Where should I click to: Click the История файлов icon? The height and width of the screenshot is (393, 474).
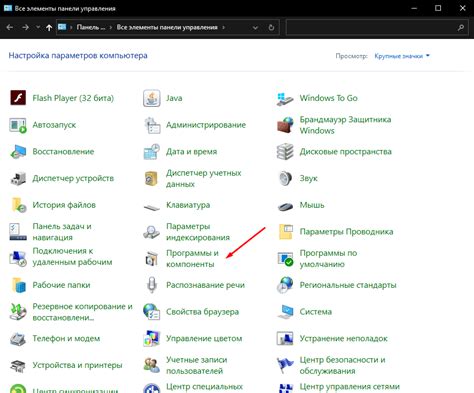(18, 205)
